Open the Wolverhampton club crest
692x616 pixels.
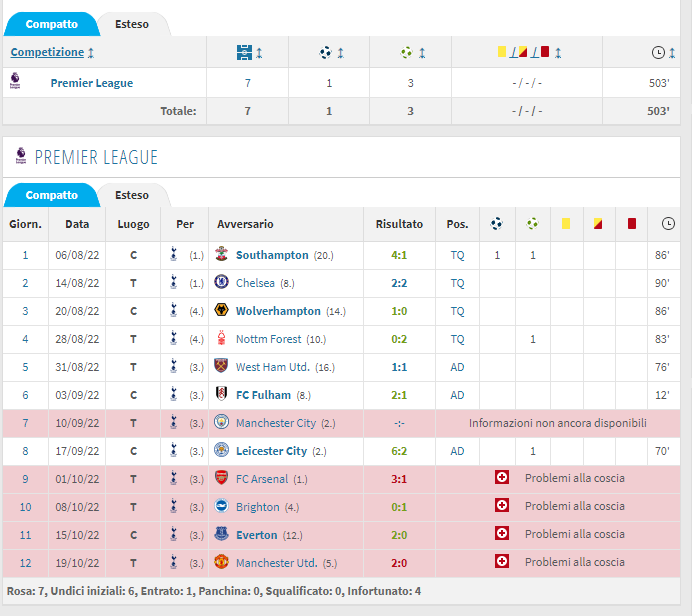(222, 310)
